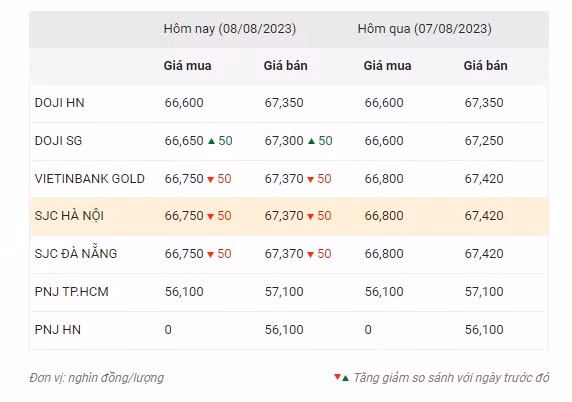Select the Hôm qua (07/08/2023) column header
The width and height of the screenshot is (572, 402).
click(424, 29)
